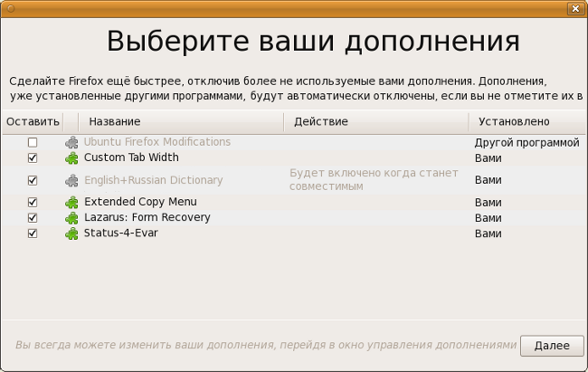Select the Custom Tab Width name text
This screenshot has height=372, width=588.
pos(131,157)
